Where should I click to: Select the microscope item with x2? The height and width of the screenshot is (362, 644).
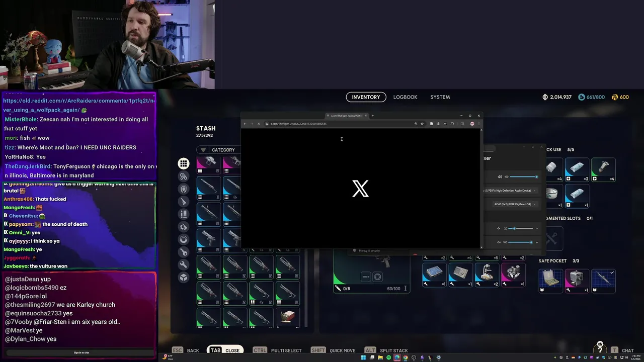(x=487, y=275)
